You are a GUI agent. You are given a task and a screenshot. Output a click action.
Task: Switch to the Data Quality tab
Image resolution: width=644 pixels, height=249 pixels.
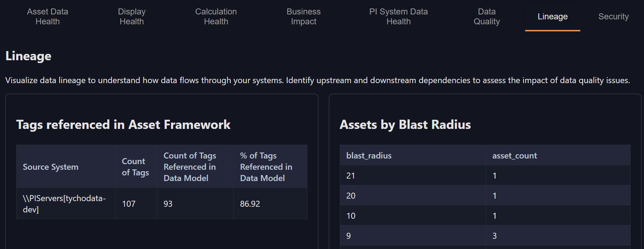pos(486,17)
